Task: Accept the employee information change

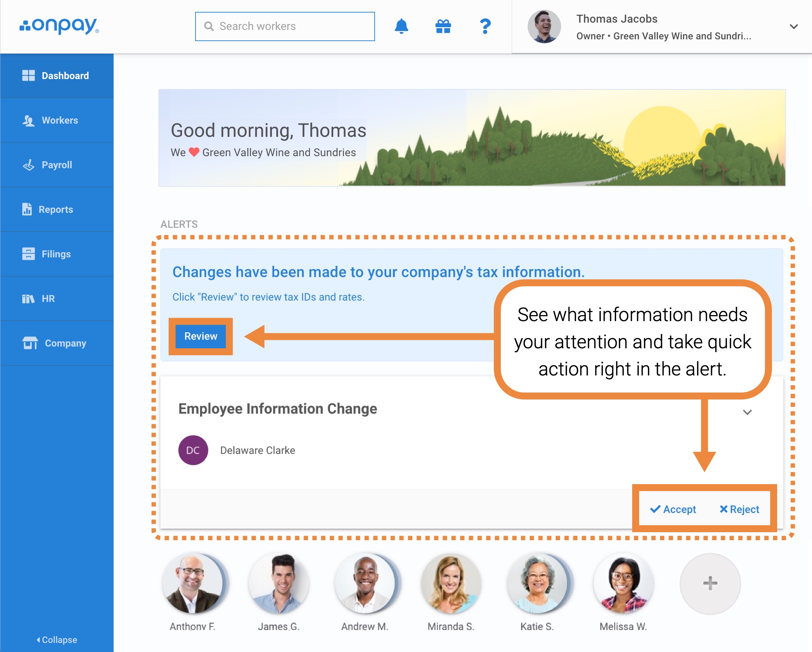Action: (673, 509)
